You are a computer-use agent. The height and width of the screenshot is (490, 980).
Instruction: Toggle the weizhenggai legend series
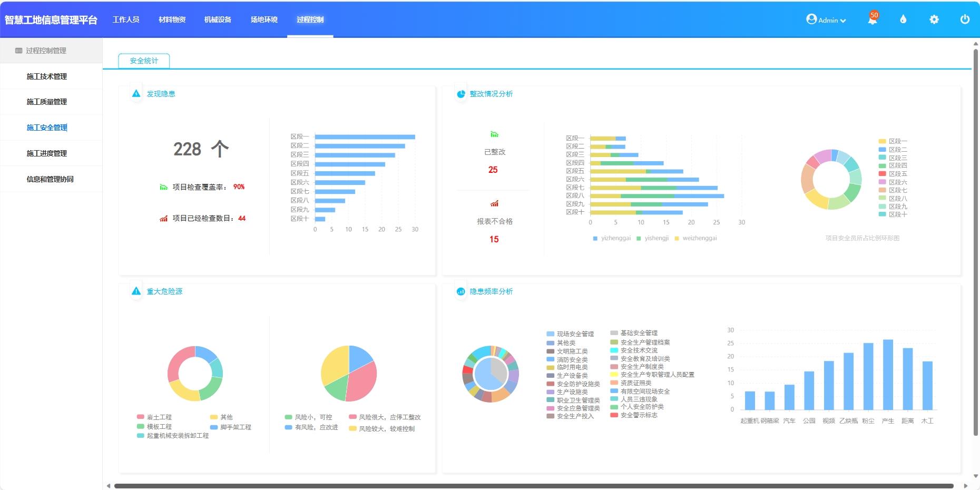[x=695, y=238]
